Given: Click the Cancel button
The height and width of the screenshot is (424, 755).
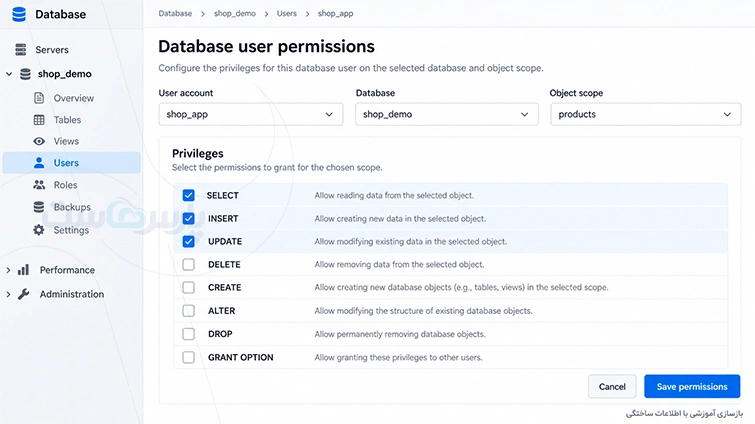Looking at the screenshot, I should click(x=612, y=386).
